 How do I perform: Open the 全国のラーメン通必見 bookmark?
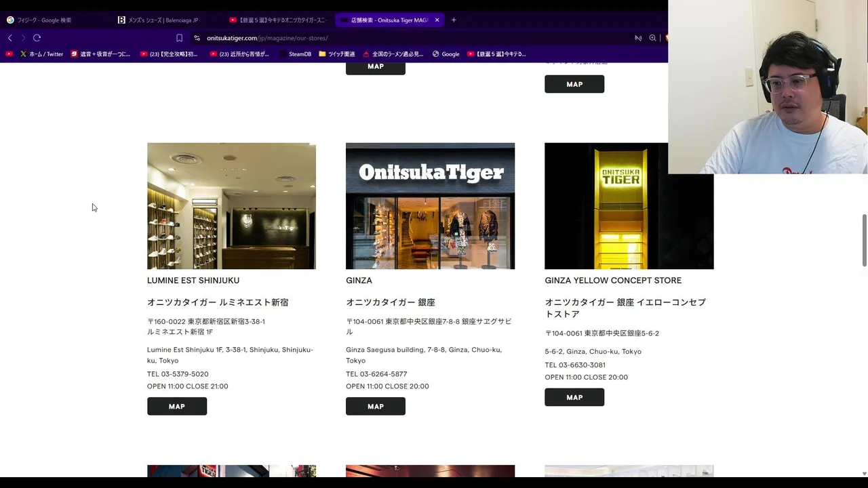point(393,54)
